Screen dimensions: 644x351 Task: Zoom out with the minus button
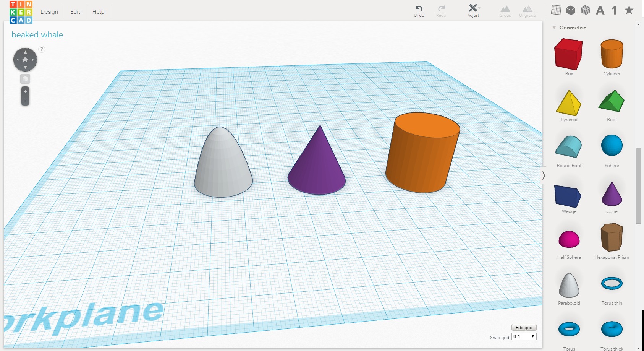point(25,101)
